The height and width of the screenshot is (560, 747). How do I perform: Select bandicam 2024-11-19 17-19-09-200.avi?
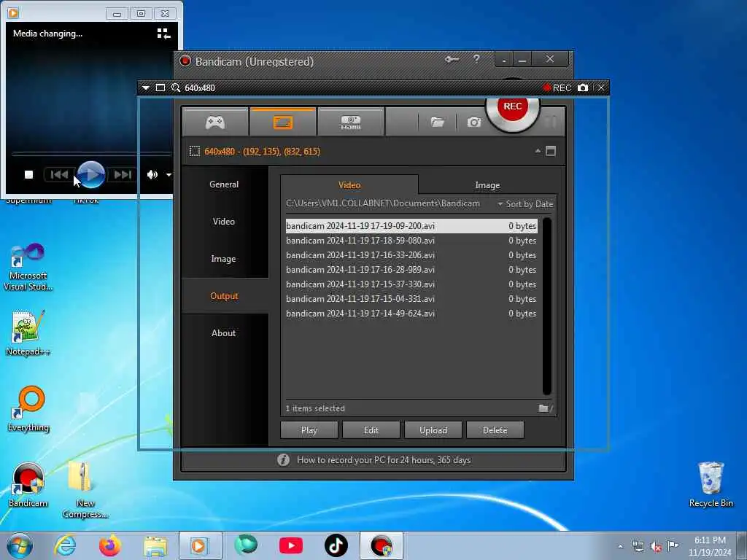411,226
